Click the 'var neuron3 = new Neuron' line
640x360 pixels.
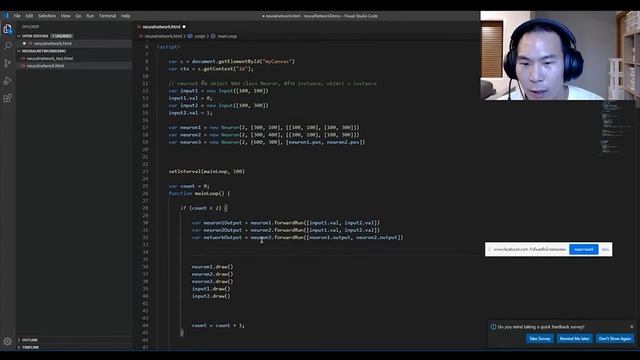click(267, 142)
